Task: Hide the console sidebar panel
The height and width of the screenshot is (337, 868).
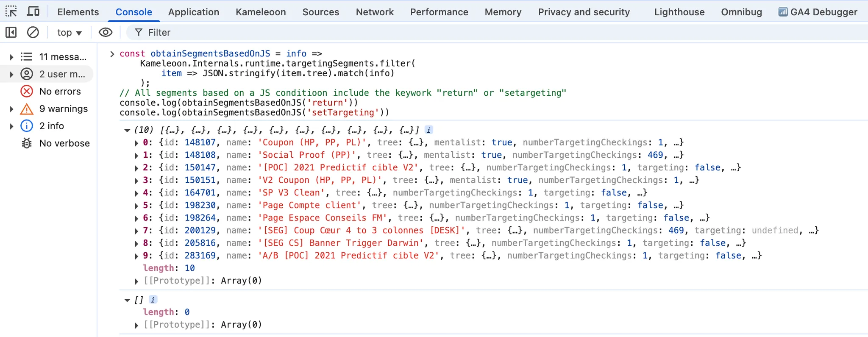Action: [x=11, y=32]
